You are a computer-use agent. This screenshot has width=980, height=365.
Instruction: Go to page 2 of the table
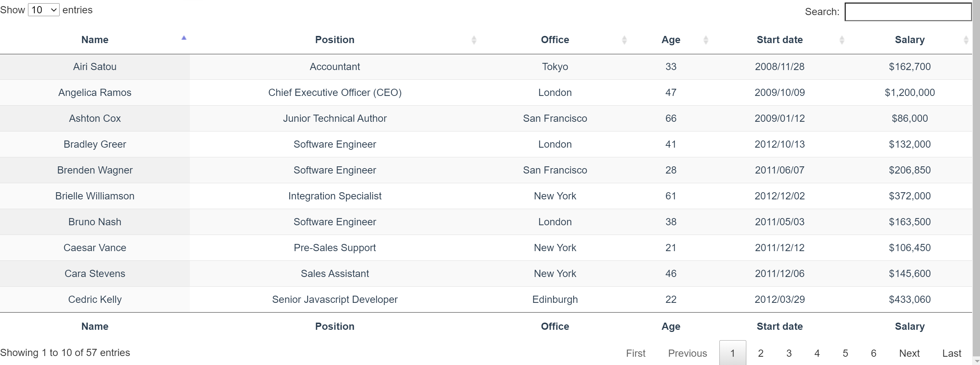point(761,353)
